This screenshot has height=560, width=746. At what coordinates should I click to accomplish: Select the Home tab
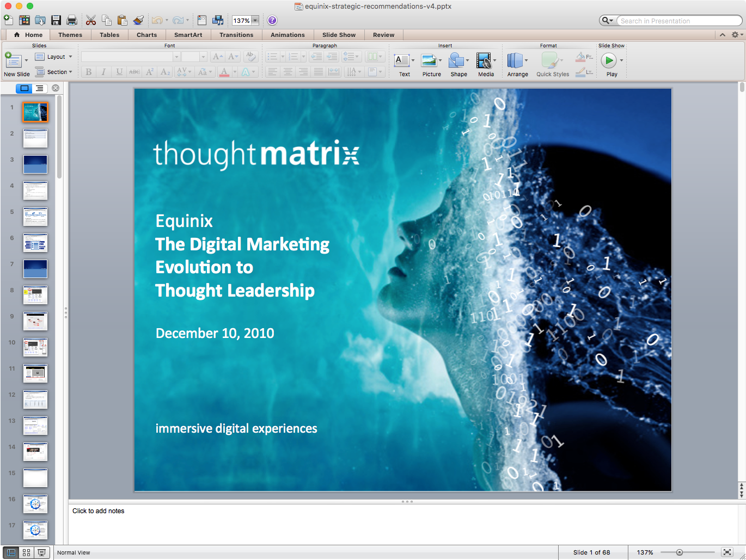(x=28, y=35)
